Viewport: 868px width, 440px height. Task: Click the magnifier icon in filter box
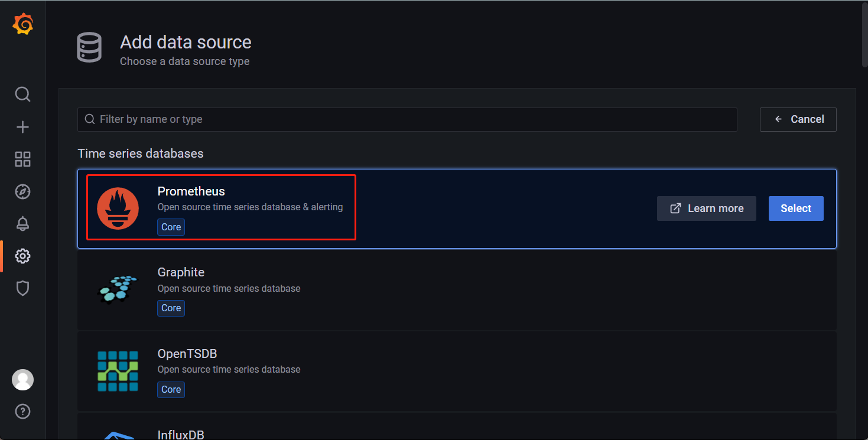[x=90, y=119]
